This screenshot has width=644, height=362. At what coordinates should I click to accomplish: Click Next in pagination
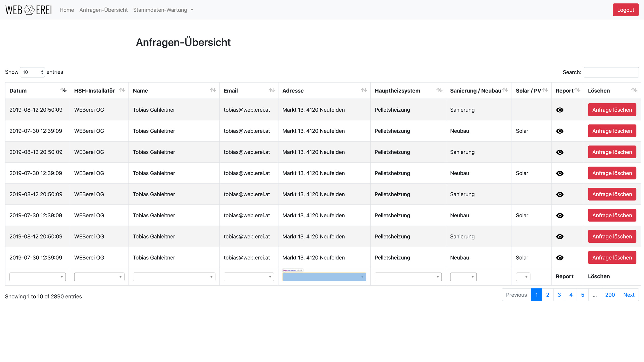(x=629, y=295)
